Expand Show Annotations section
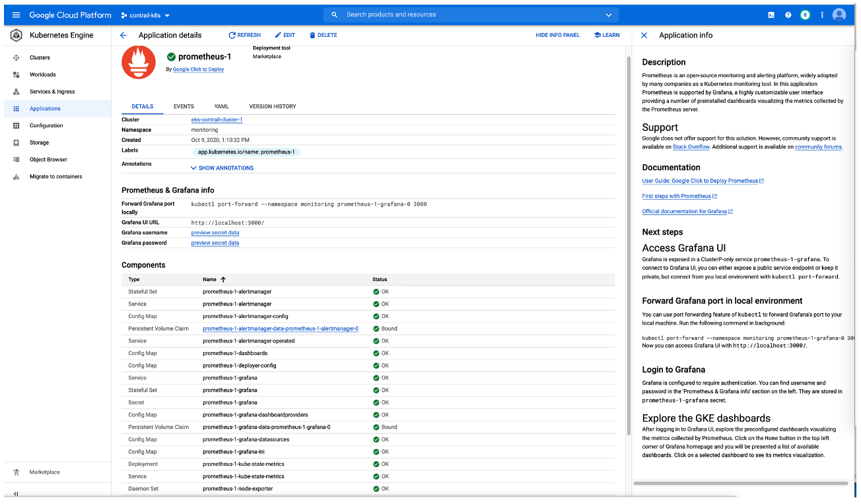Viewport: 861px width, 504px height. (222, 168)
